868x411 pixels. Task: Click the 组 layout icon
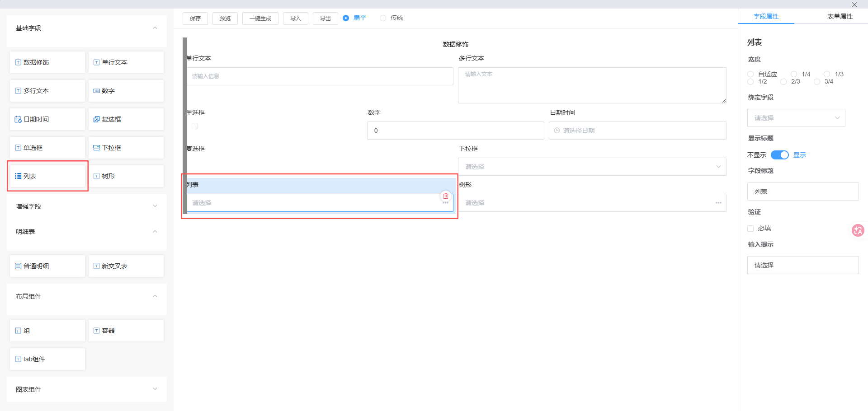coord(18,331)
